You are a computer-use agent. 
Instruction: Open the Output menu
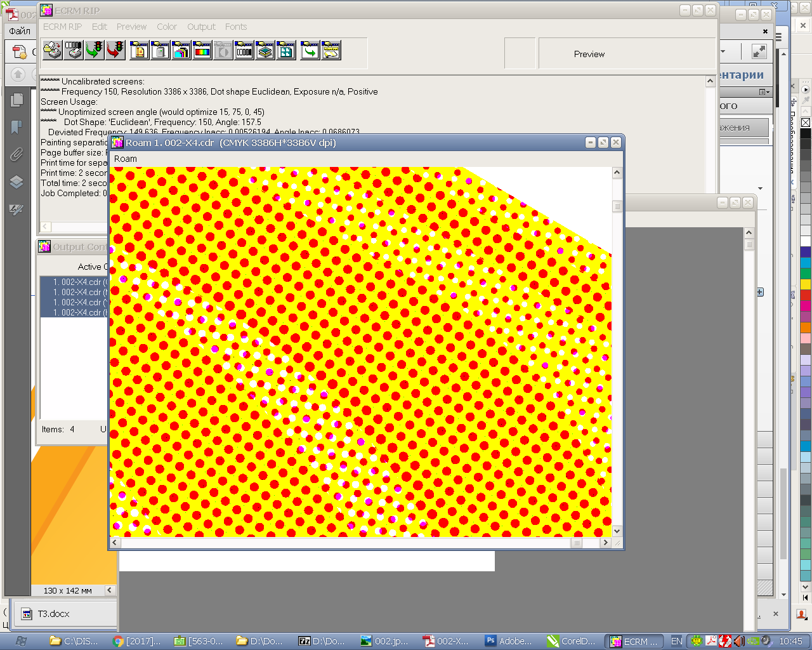click(x=201, y=27)
